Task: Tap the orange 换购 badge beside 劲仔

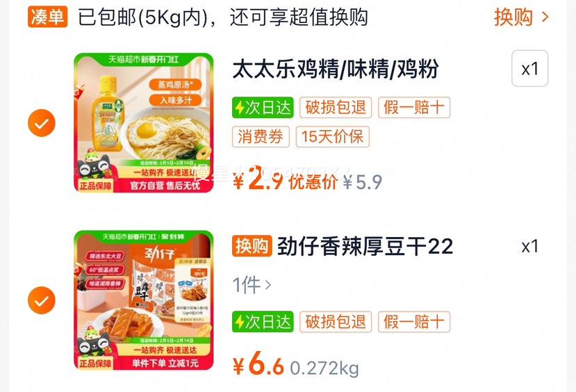Action: 252,246
